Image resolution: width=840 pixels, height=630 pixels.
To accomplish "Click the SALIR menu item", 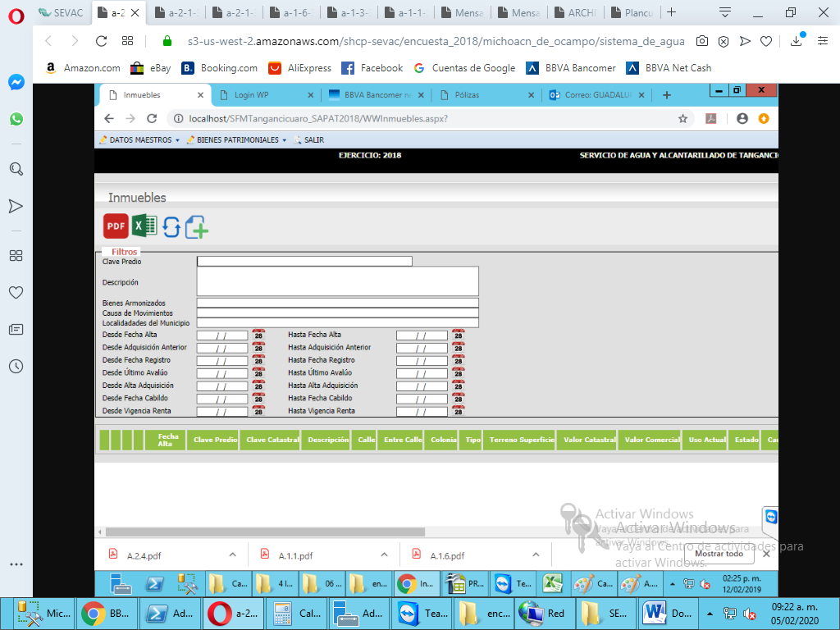I will point(309,139).
